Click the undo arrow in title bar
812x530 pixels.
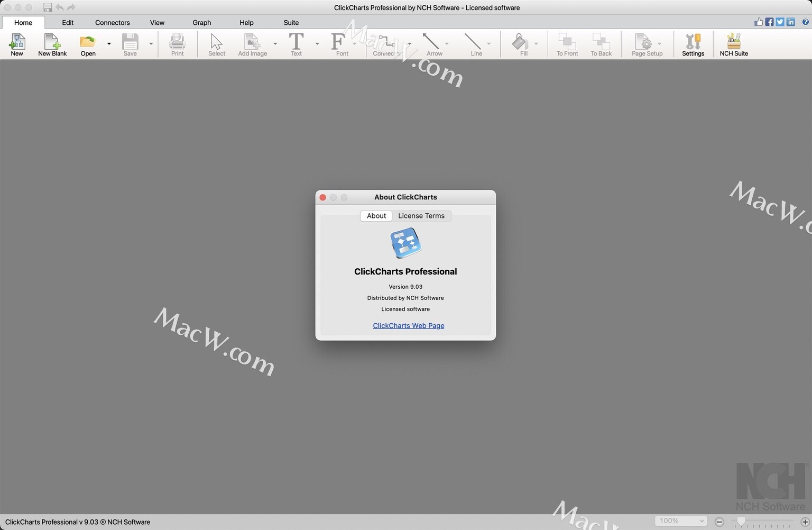(x=59, y=7)
